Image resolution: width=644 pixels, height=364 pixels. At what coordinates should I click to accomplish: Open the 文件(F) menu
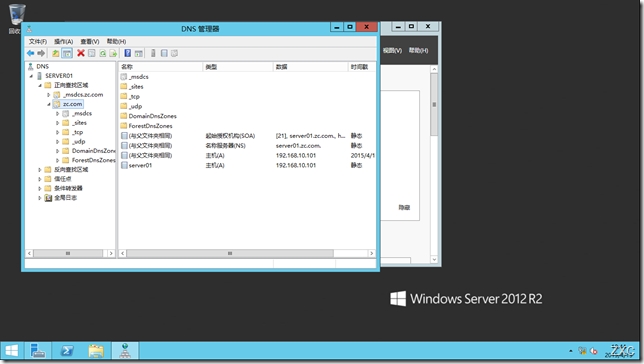(x=37, y=41)
